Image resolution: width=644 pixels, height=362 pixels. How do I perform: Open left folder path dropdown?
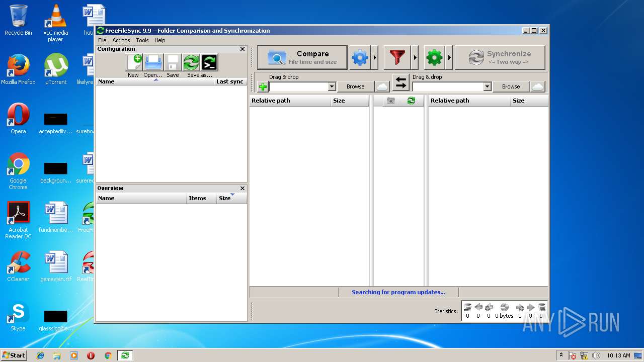click(x=332, y=87)
